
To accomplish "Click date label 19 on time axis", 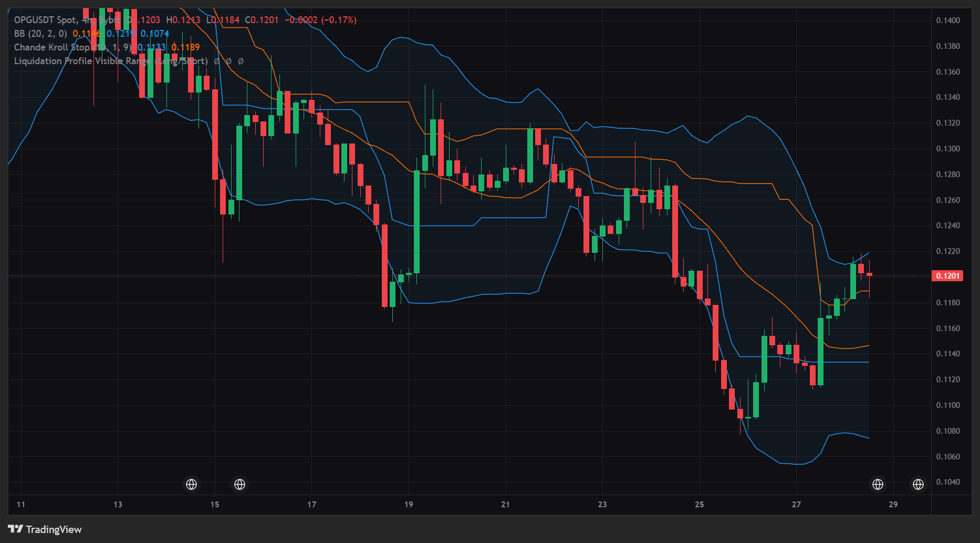I will coord(409,505).
